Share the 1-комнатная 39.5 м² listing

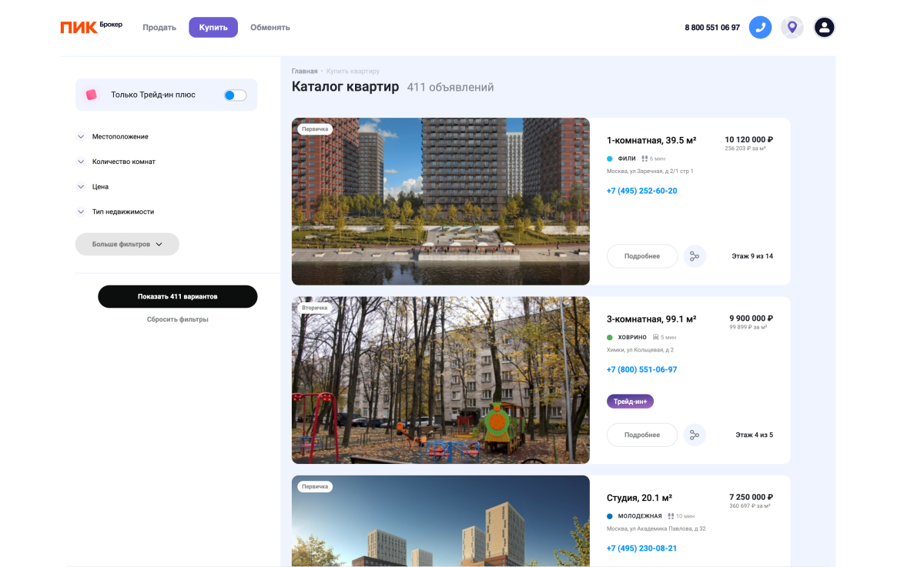[695, 256]
